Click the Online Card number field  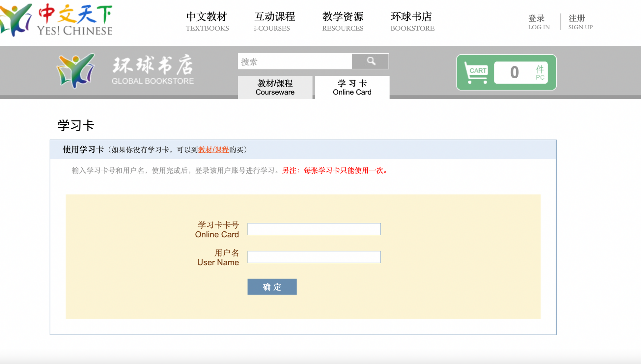tap(314, 229)
